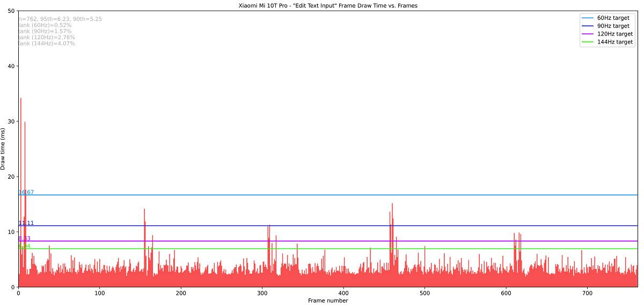Click the 144Hz target legend line sample
Viewport: 644px width, 307px height.
588,42
